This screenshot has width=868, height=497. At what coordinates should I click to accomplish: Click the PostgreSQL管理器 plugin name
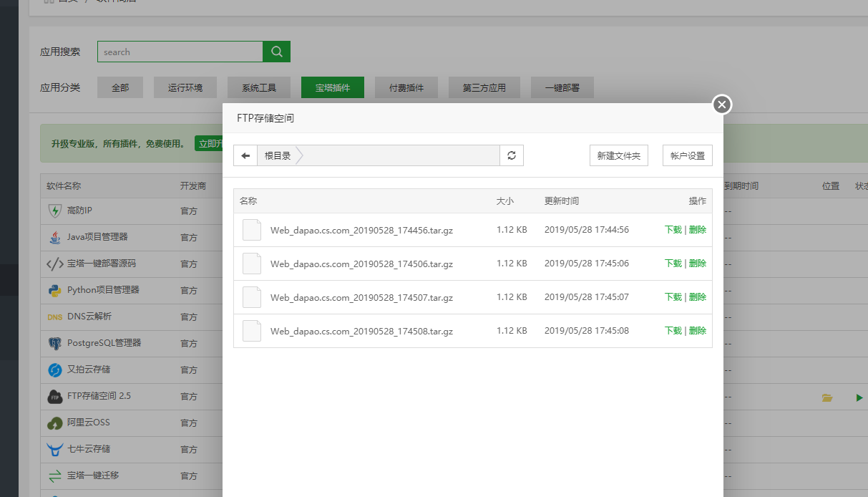click(104, 343)
